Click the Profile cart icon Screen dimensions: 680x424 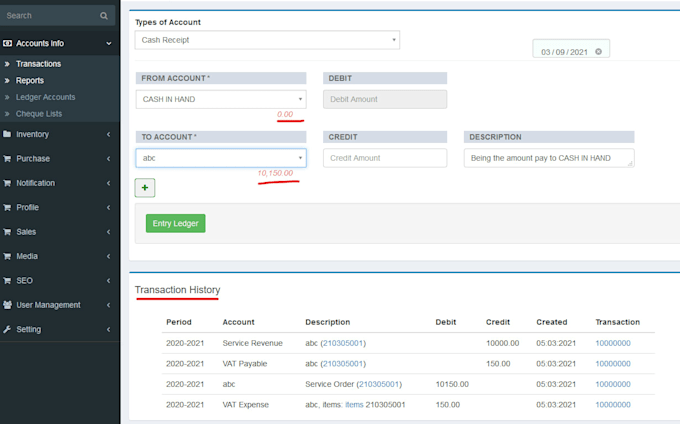[7, 207]
